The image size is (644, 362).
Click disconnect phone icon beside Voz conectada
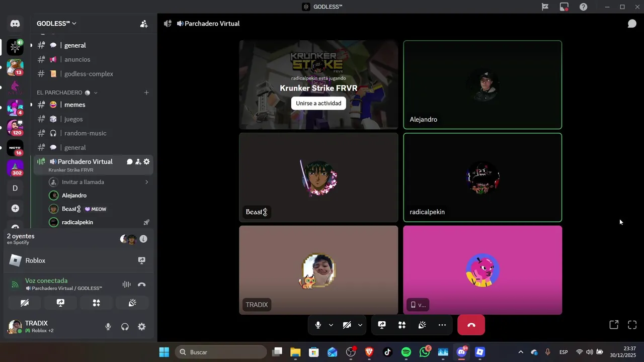(x=142, y=285)
